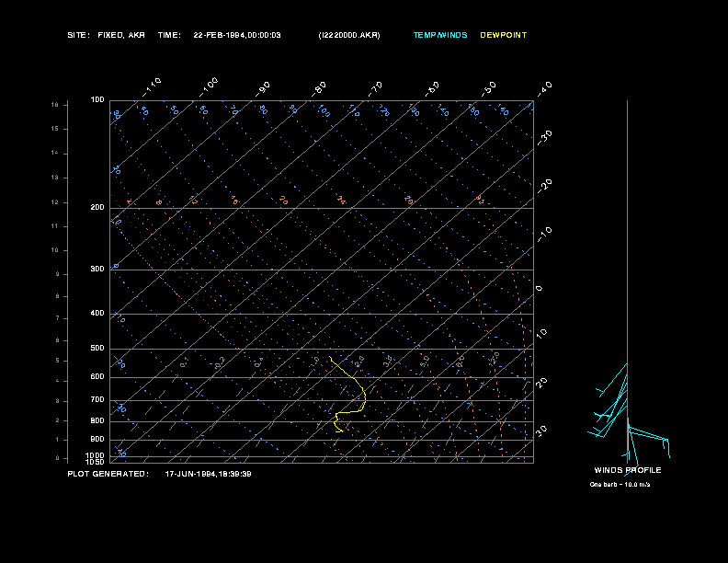Click the 3 km height axis tick label
Screen dimensions: 728x563
point(58,401)
